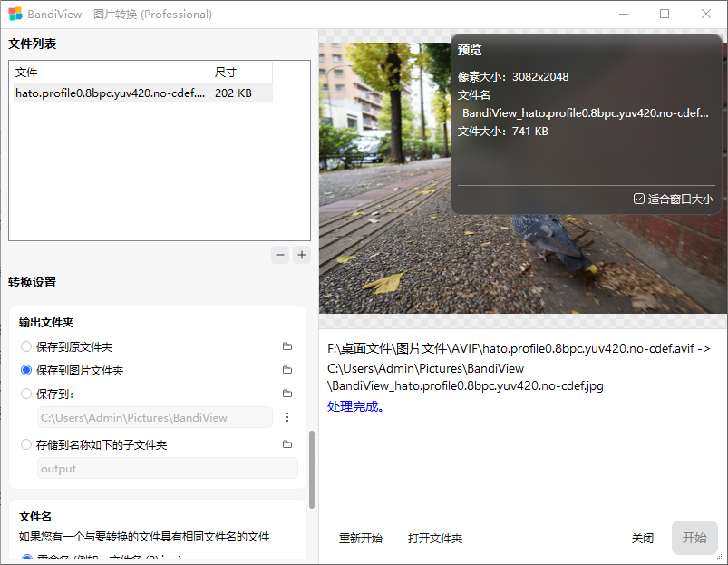
Task: Click the settings panel vertical scrollbar
Action: [312, 470]
